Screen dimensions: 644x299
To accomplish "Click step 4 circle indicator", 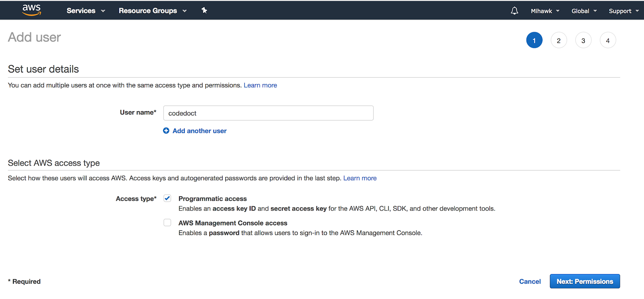I will point(608,40).
